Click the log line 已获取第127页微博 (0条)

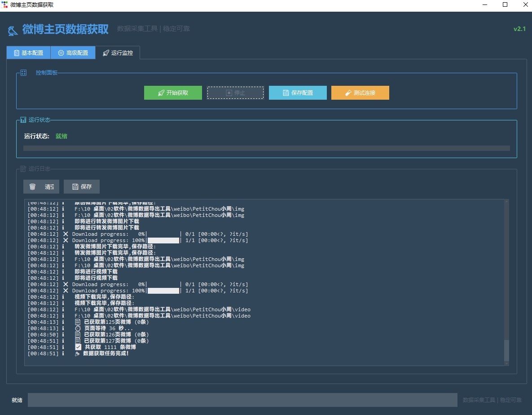tap(116, 341)
